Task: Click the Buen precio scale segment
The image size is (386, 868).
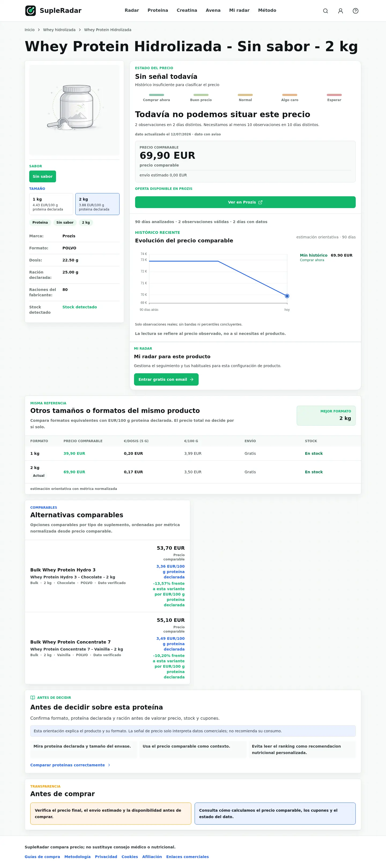Action: click(x=201, y=97)
